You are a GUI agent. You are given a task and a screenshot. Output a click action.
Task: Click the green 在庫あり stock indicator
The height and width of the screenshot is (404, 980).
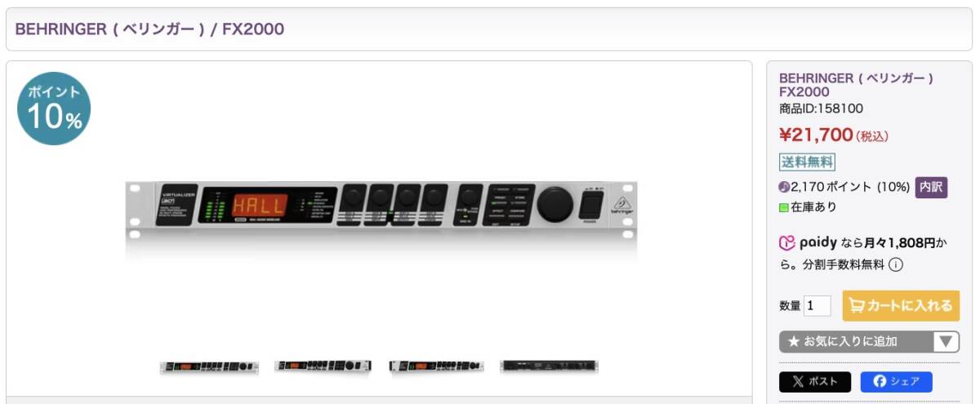[784, 207]
